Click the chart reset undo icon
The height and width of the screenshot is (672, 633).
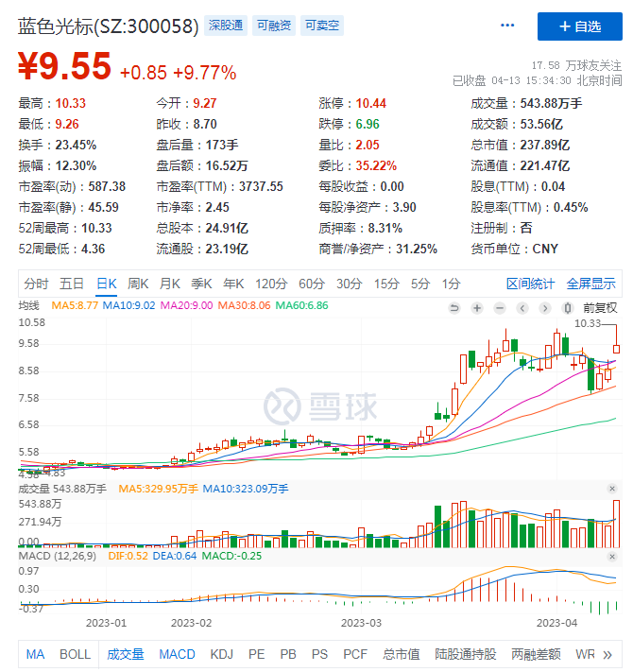coord(454,308)
